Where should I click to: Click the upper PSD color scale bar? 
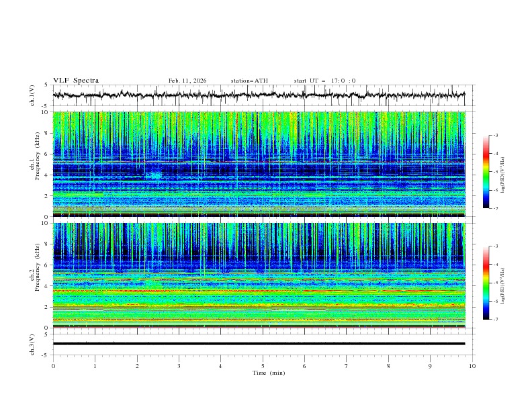click(x=486, y=172)
